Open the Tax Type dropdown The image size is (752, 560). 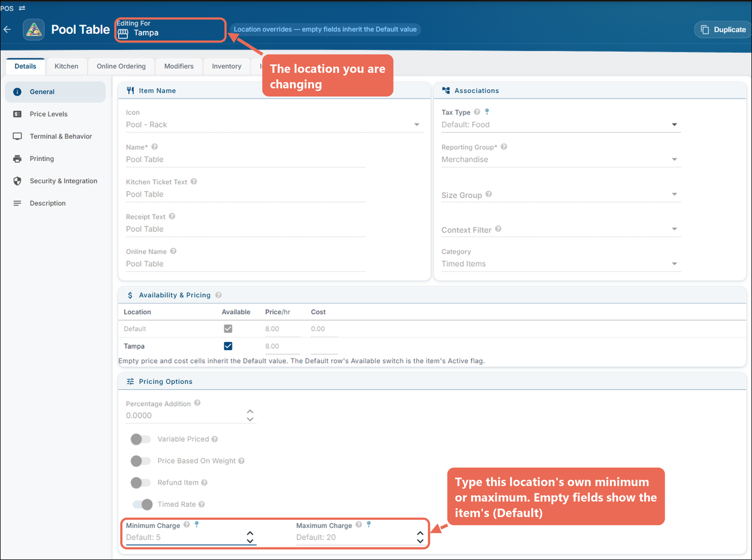[561, 125]
